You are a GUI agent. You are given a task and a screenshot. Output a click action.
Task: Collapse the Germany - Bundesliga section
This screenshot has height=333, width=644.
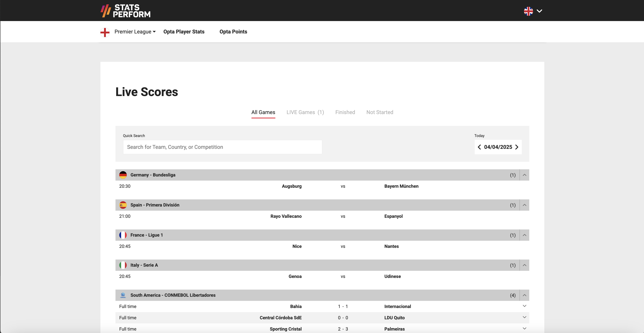coord(525,175)
